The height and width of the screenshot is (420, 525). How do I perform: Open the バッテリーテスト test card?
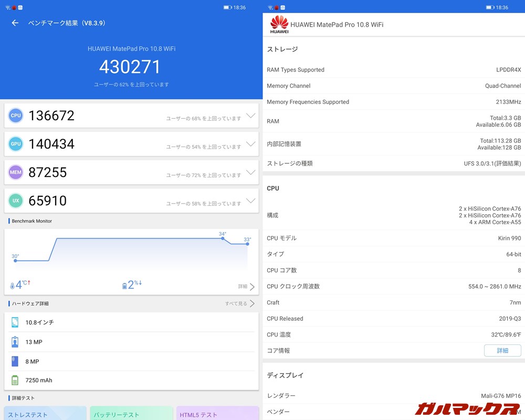[x=131, y=415]
